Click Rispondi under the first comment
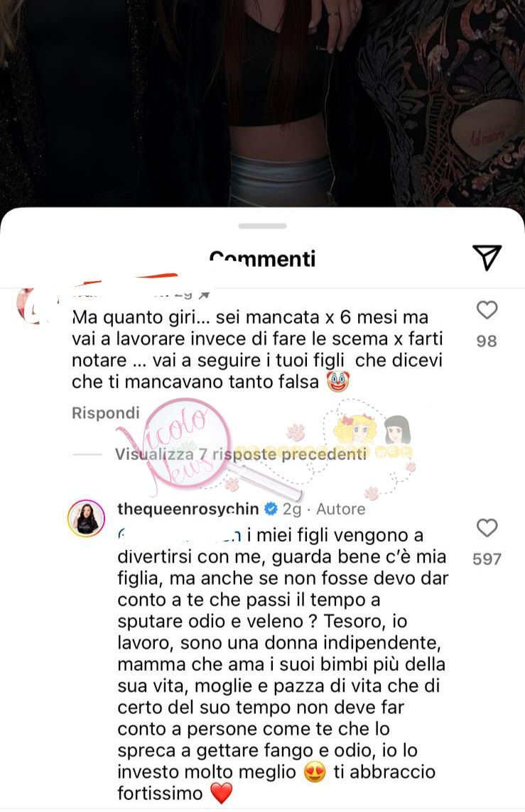Viewport: 525px width, 812px height. point(106,412)
